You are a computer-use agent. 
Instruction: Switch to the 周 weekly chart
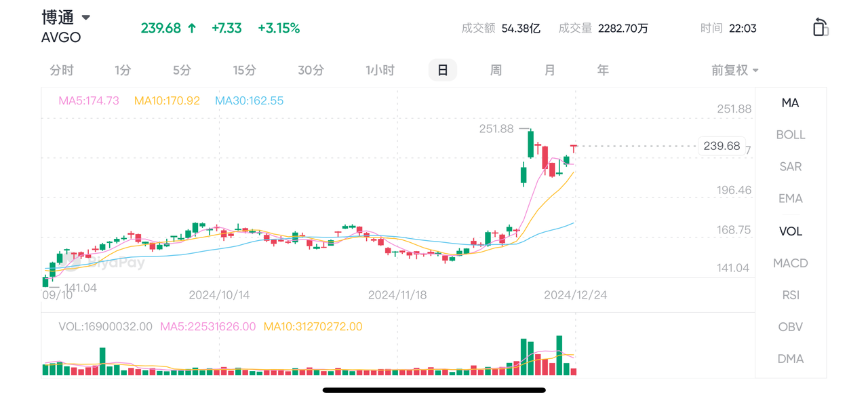point(496,70)
